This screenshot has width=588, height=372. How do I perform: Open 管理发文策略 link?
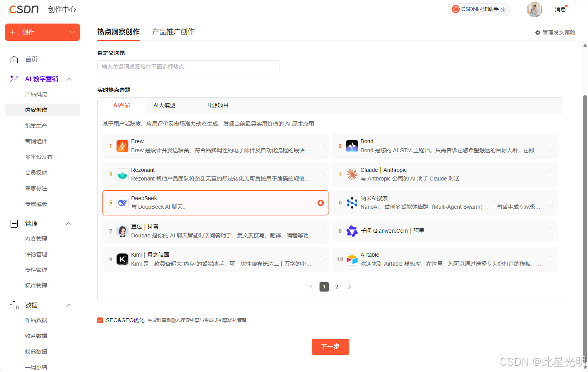pyautogui.click(x=555, y=33)
